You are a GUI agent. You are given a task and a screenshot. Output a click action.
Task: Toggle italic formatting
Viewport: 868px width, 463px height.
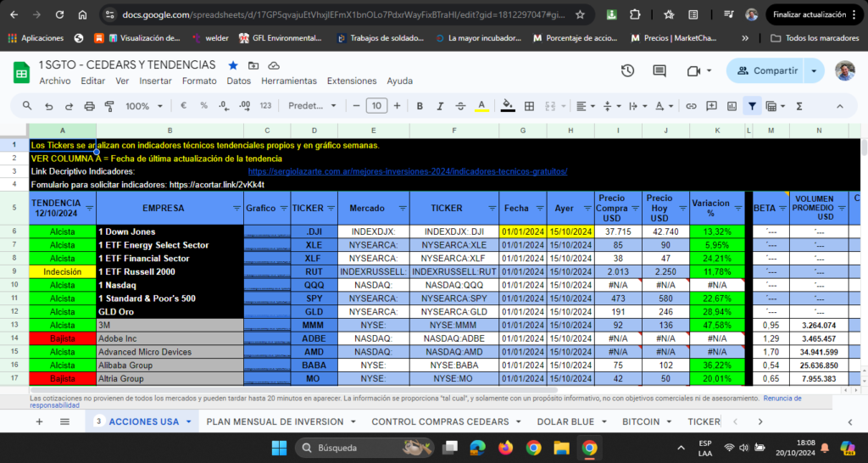point(439,106)
